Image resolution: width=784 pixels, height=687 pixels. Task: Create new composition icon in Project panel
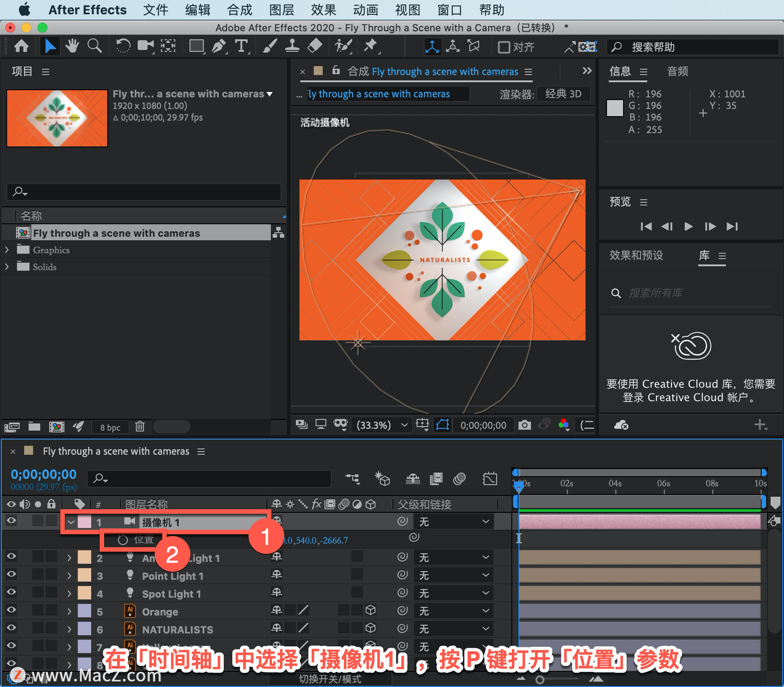56,427
